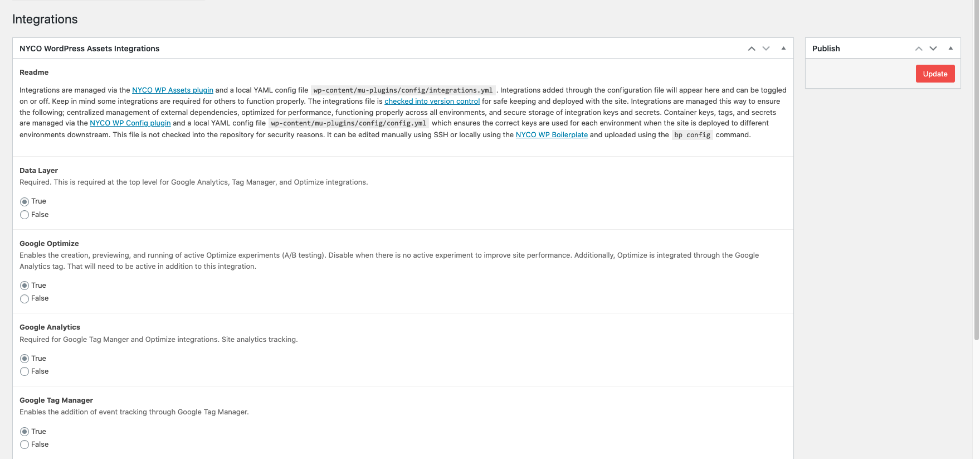Viewport: 980px width, 459px height.
Task: Open NYCO WP Assets plugin link
Action: (173, 90)
